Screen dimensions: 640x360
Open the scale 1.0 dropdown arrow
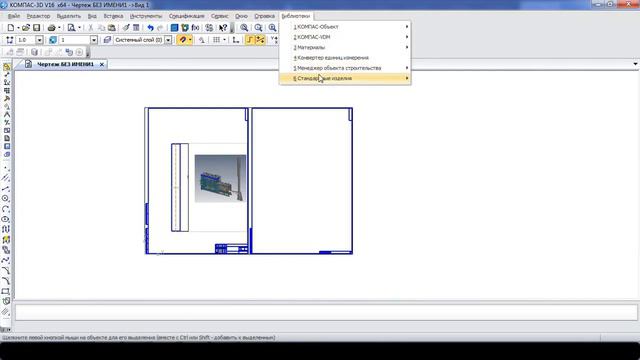(39, 40)
